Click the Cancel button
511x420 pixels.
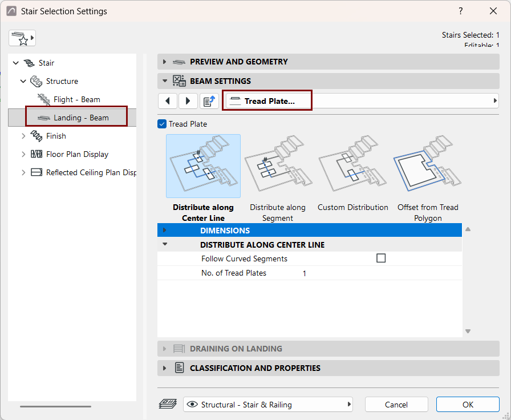396,405
